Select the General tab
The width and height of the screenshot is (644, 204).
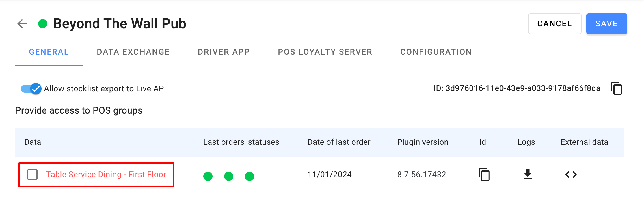49,52
